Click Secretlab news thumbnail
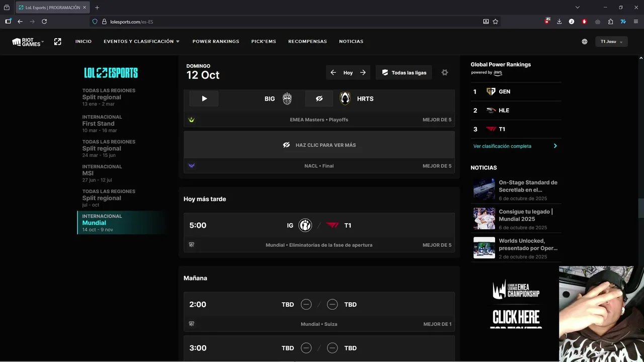644x362 pixels. [x=484, y=190]
